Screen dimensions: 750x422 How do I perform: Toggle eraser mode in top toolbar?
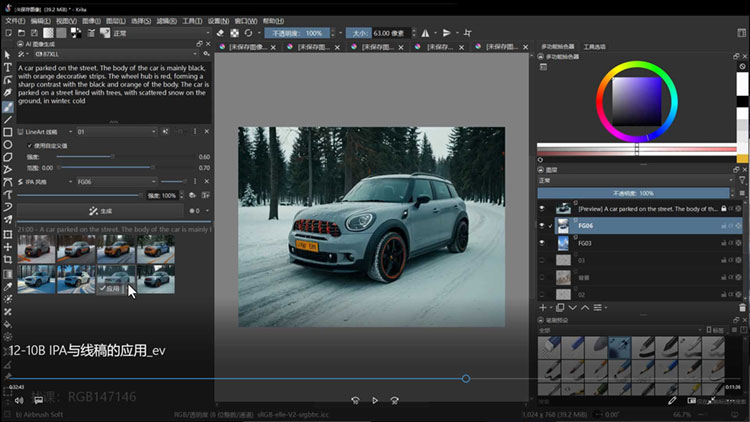(x=220, y=32)
